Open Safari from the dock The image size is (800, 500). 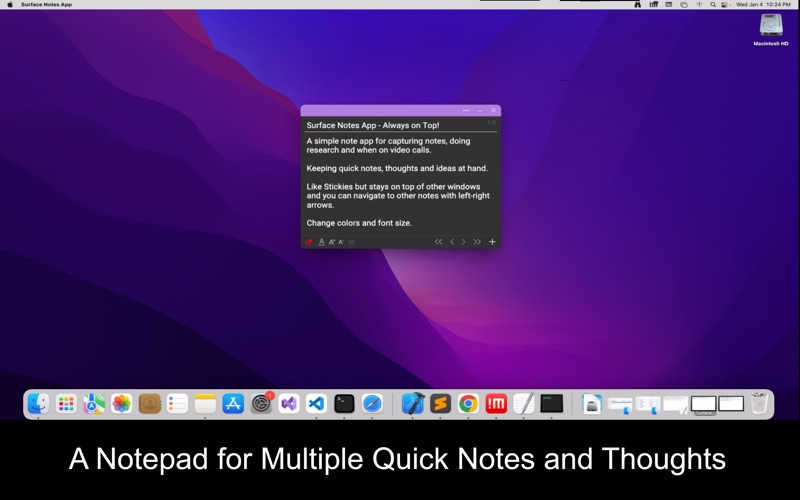pyautogui.click(x=372, y=404)
